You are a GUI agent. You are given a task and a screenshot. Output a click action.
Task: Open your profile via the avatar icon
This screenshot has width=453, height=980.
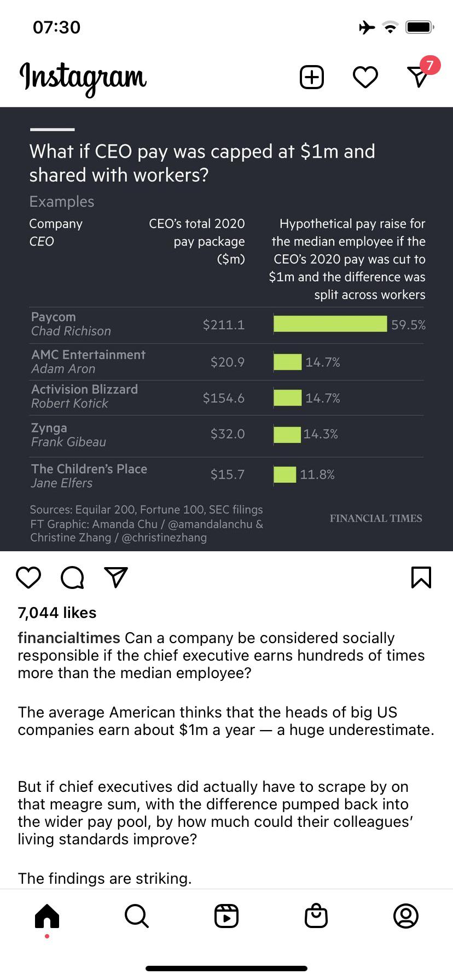[x=405, y=916]
